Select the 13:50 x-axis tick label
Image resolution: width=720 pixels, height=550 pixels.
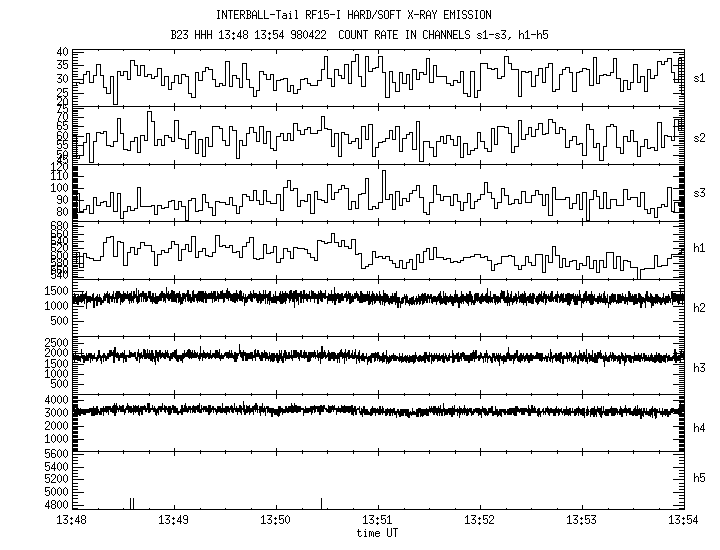point(275,520)
